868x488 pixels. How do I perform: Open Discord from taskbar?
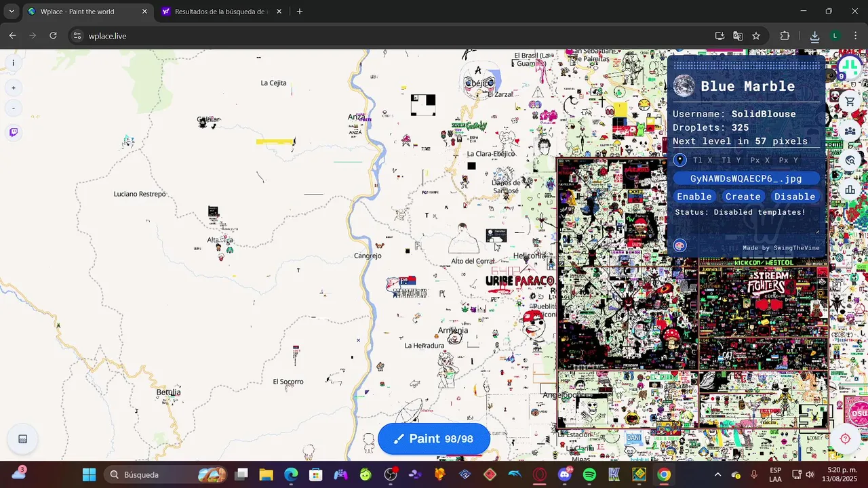[x=564, y=474]
